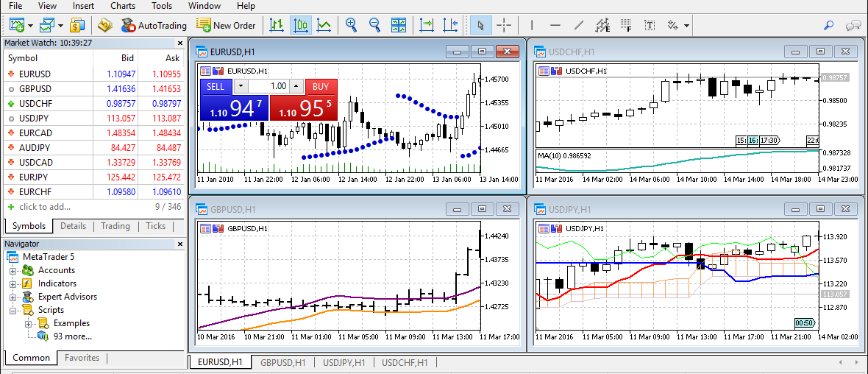Click the MetaEditor yellow book icon

click(105, 25)
